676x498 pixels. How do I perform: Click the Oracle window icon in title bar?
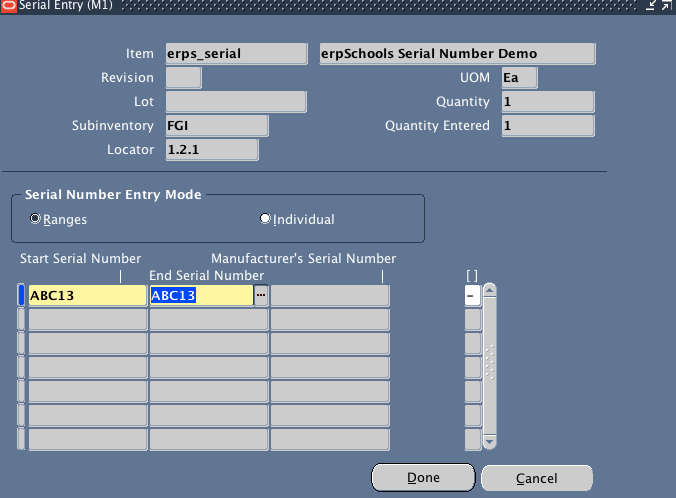click(x=8, y=6)
